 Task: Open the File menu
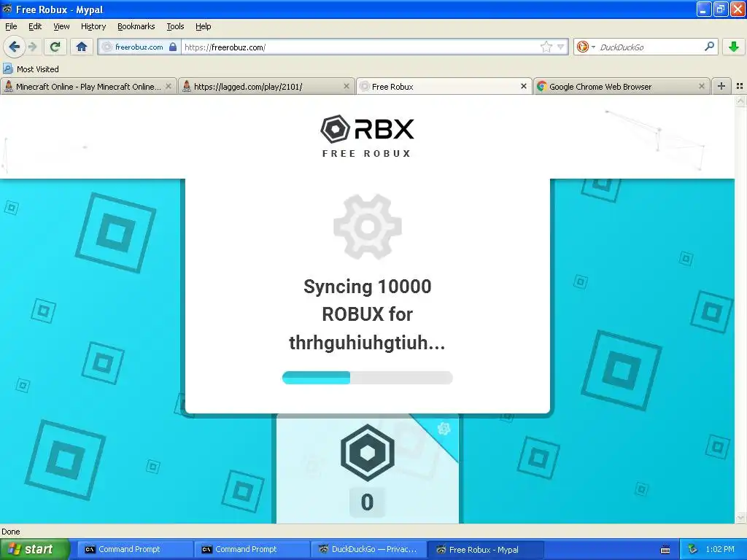pyautogui.click(x=11, y=26)
